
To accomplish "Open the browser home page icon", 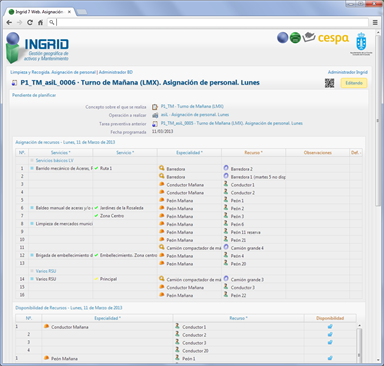I will click(40, 22).
